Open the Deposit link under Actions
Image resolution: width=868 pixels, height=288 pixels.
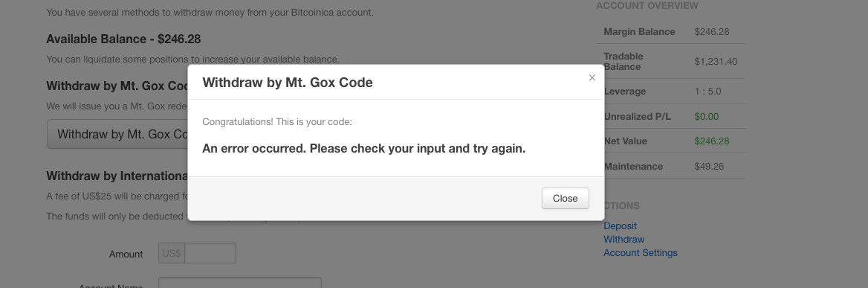pyautogui.click(x=620, y=226)
